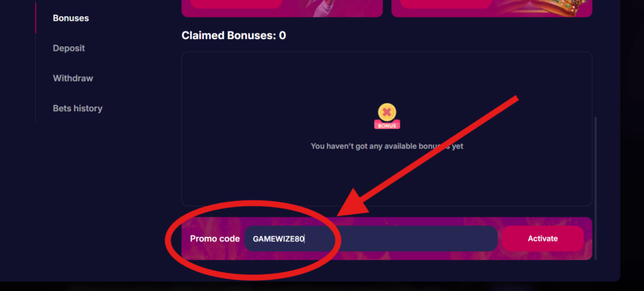Open Bets history from the sidebar
The image size is (644, 291).
[x=77, y=109]
